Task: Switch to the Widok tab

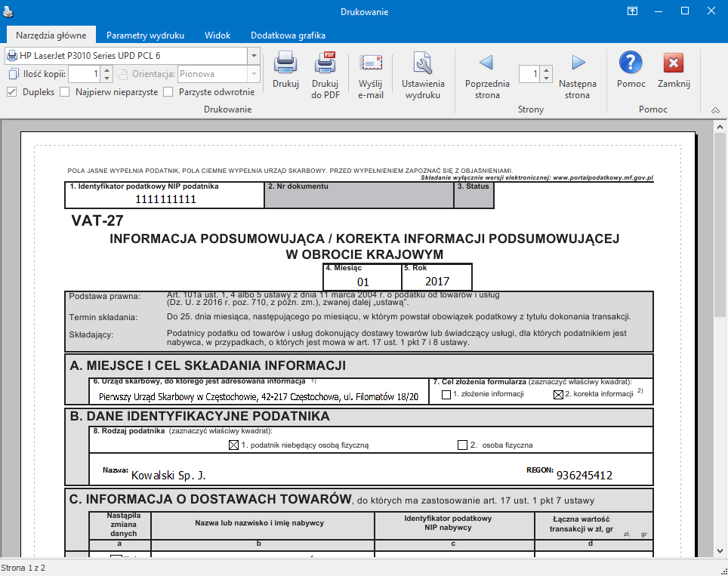Action: click(x=217, y=35)
